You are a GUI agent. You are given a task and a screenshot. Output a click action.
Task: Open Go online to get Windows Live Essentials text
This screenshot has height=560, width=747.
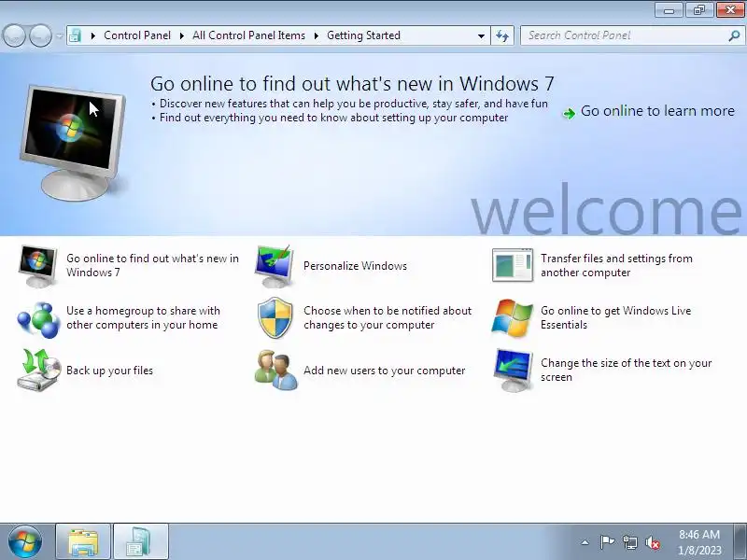coord(615,317)
